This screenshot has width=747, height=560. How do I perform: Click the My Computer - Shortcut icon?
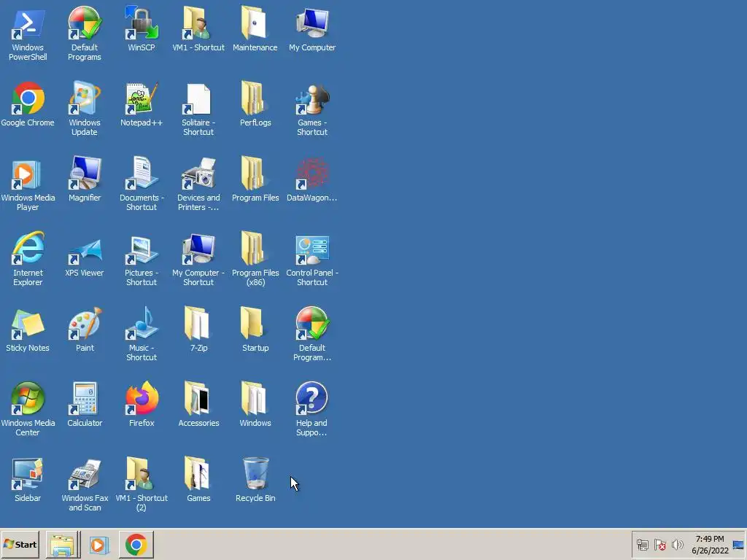(198, 249)
